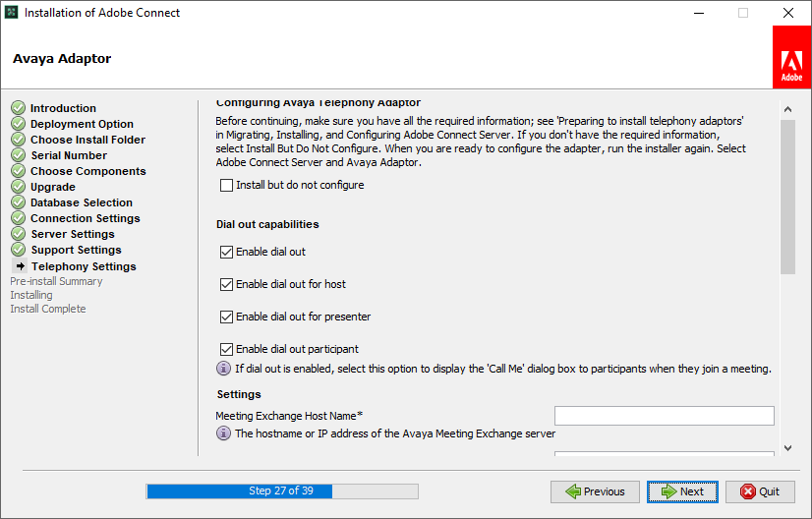Click the Choose Install Folder step label
812x519 pixels.
coord(88,140)
